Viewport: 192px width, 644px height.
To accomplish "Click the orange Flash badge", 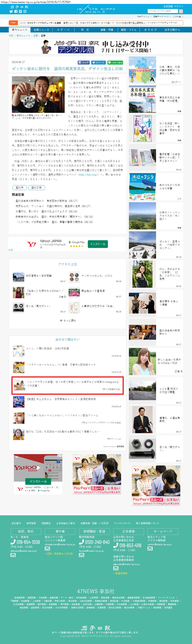I will point(13,23).
